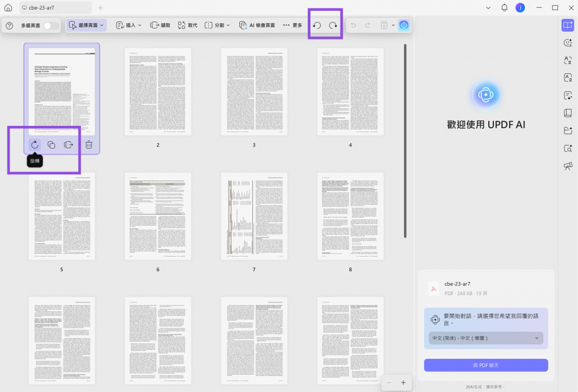Click the 歡迎使用 UPDF AI heading

coord(486,125)
